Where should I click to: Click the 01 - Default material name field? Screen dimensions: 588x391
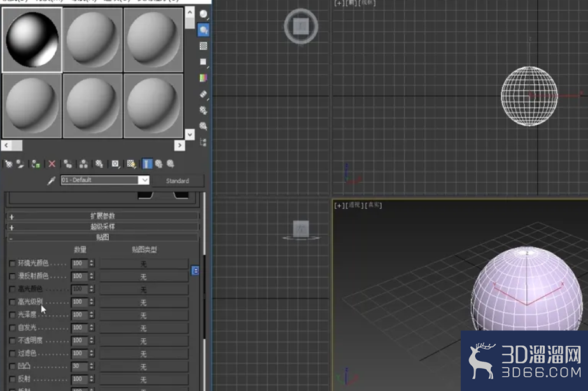point(99,180)
